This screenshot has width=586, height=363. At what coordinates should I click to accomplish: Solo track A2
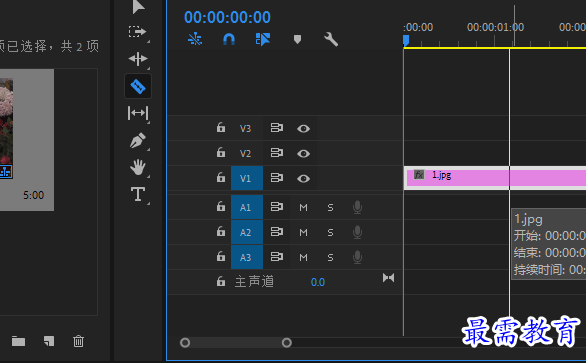tap(330, 233)
